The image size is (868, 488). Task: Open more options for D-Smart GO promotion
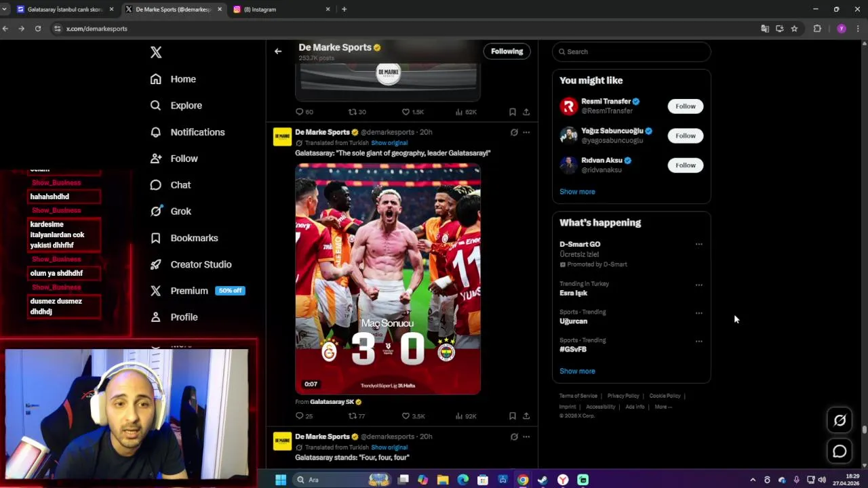coord(698,245)
